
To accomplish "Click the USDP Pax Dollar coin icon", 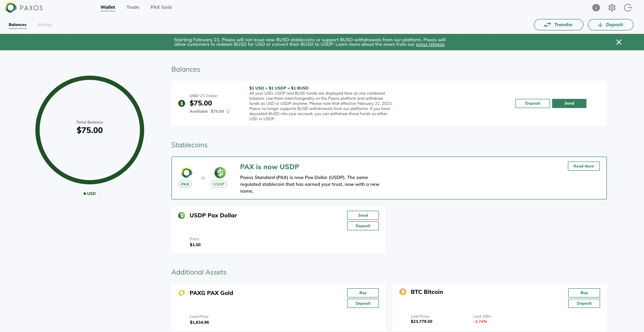I will pyautogui.click(x=181, y=215).
